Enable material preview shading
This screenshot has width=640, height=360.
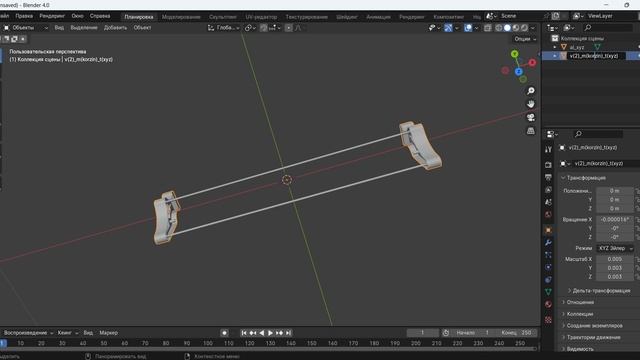click(516, 28)
